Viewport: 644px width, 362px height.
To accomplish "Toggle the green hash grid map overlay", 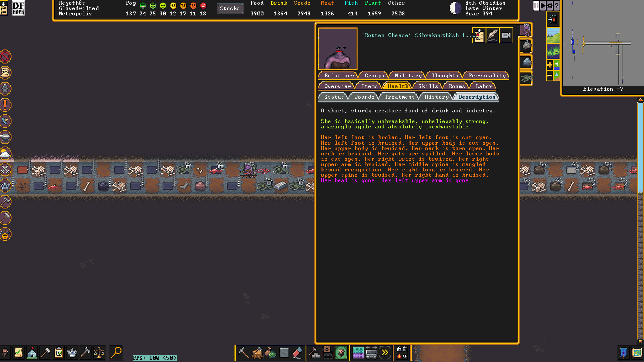I will 557,64.
